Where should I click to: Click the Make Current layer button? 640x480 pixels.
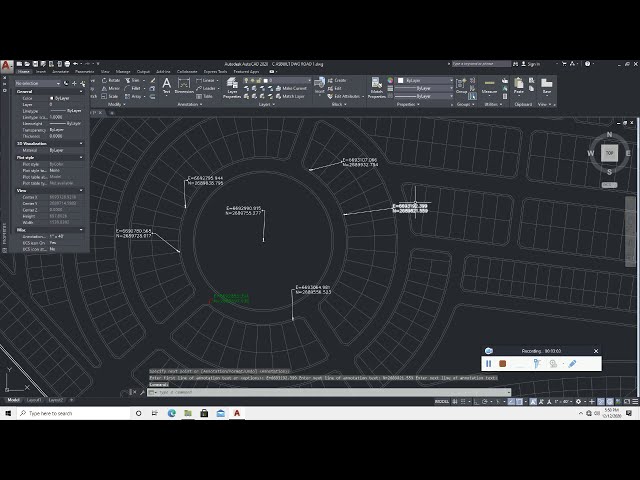291,88
